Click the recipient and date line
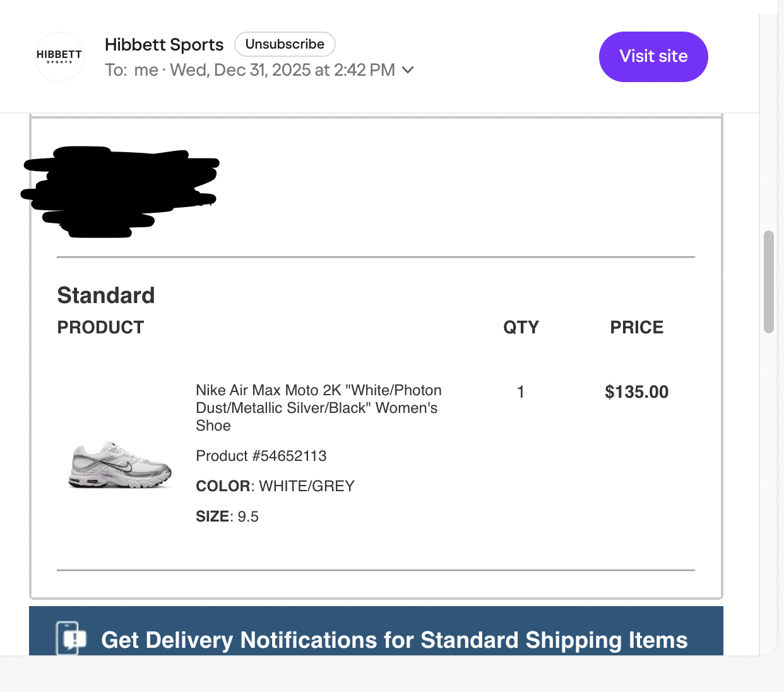 [251, 69]
